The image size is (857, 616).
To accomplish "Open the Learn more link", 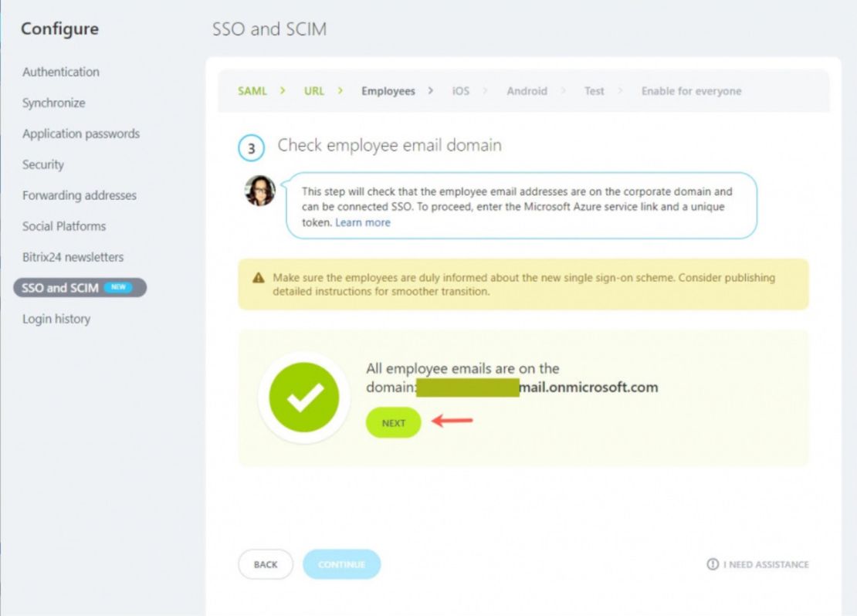I will [x=363, y=222].
